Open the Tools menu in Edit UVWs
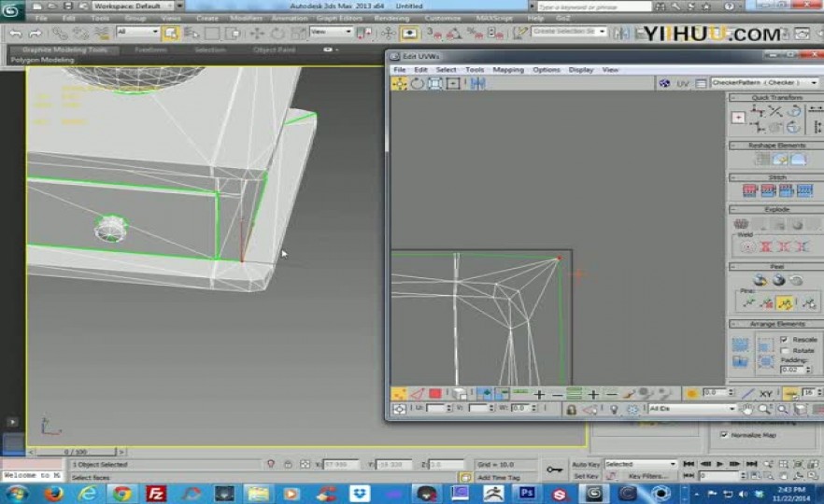The image size is (824, 504). pos(475,69)
